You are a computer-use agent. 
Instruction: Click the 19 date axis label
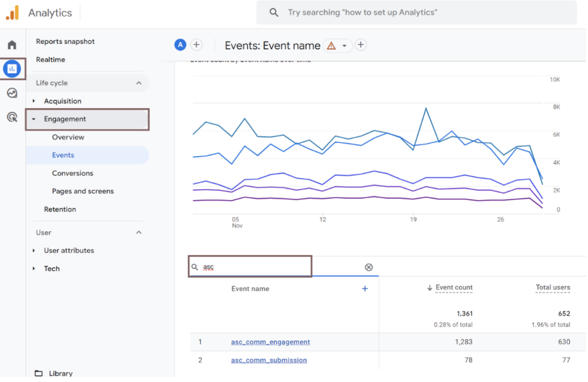pyautogui.click(x=413, y=219)
